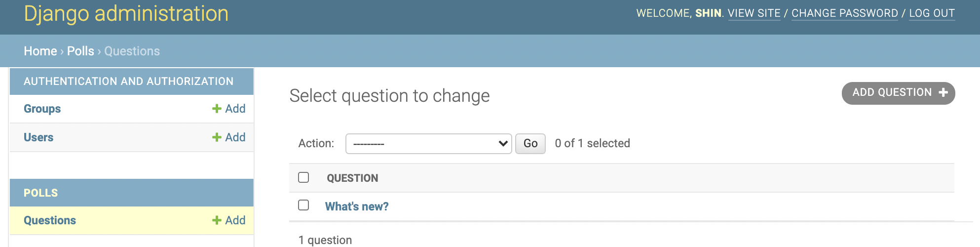The image size is (980, 247).
Task: Open Users in the sidebar
Action: [38, 137]
